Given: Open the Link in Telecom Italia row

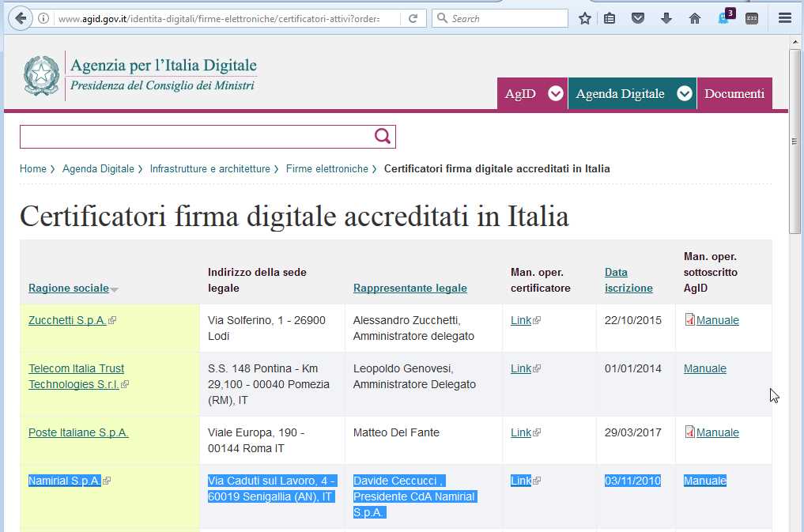Looking at the screenshot, I should (x=521, y=368).
